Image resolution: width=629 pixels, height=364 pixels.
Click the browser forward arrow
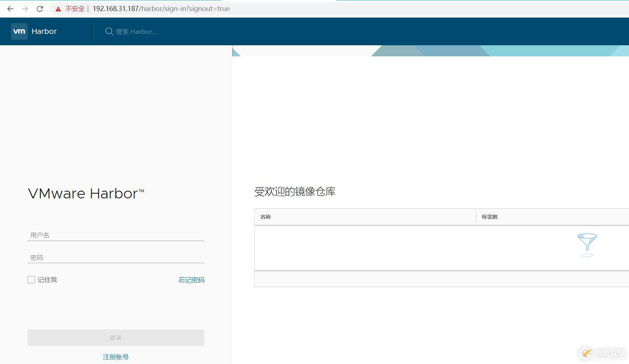click(25, 8)
